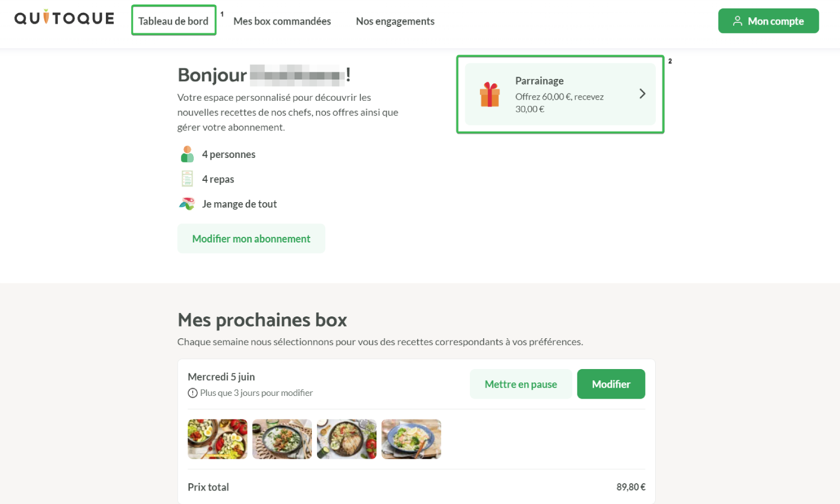
Task: Open the second recipe thumbnail
Action: click(282, 439)
